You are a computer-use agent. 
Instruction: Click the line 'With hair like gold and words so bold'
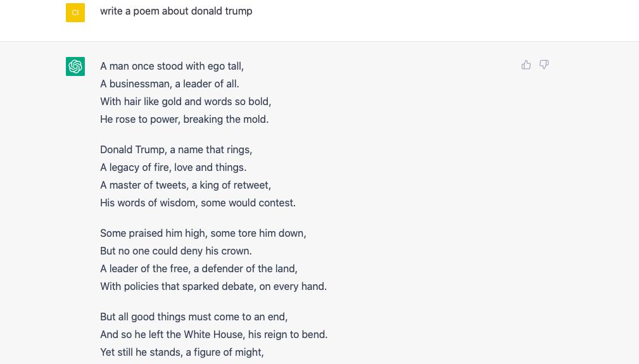[x=186, y=101]
